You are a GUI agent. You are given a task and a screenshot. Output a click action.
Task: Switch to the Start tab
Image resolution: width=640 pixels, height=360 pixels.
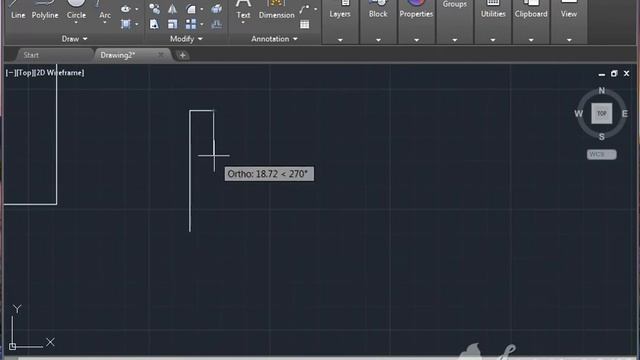pos(31,55)
